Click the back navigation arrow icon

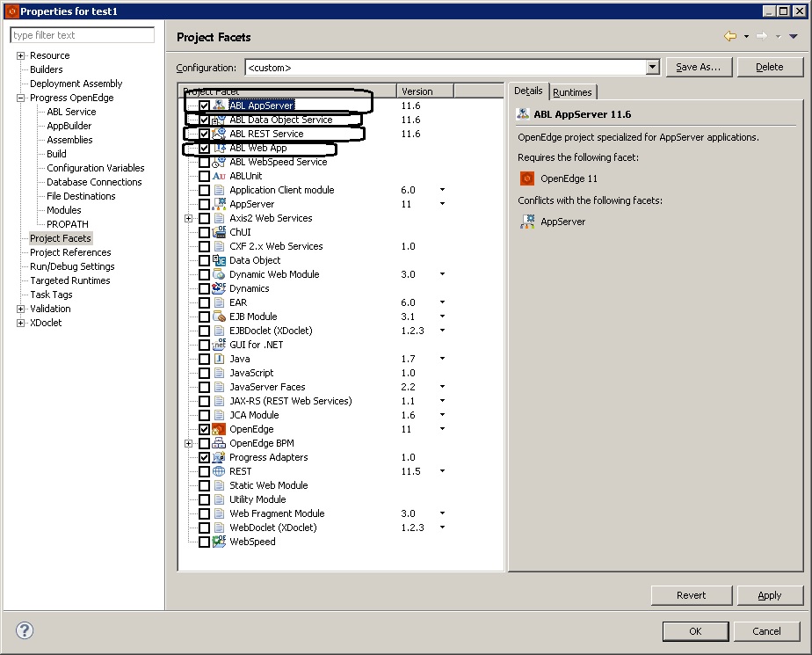(x=730, y=36)
